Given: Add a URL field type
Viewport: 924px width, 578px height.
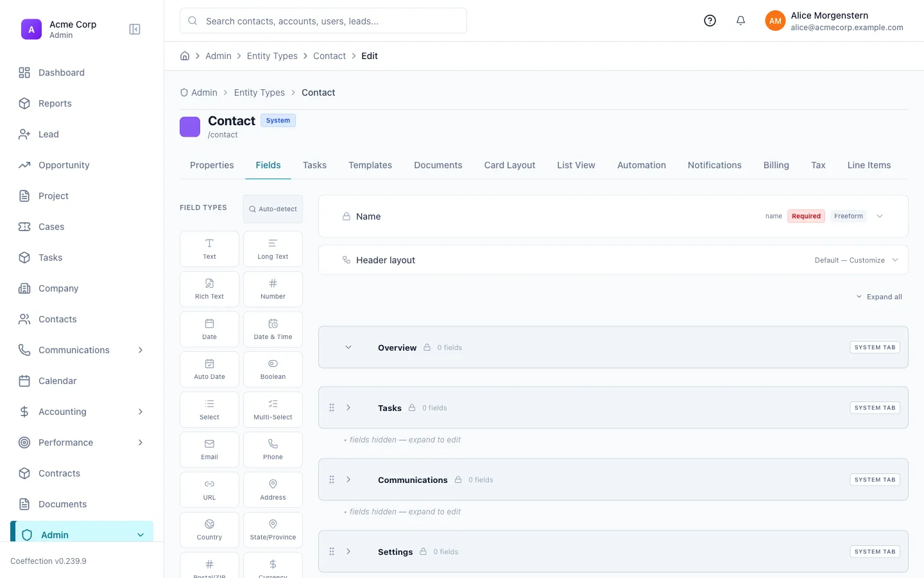Looking at the screenshot, I should coord(209,490).
